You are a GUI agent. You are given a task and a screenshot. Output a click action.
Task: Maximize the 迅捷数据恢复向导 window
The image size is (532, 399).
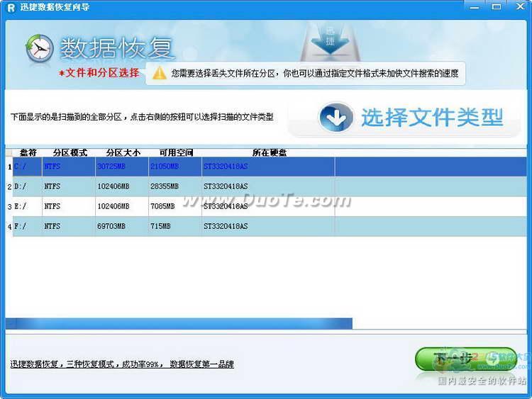click(x=497, y=7)
